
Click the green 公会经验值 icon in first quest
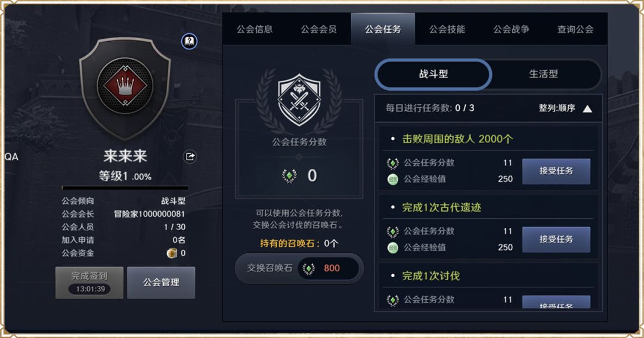click(392, 179)
